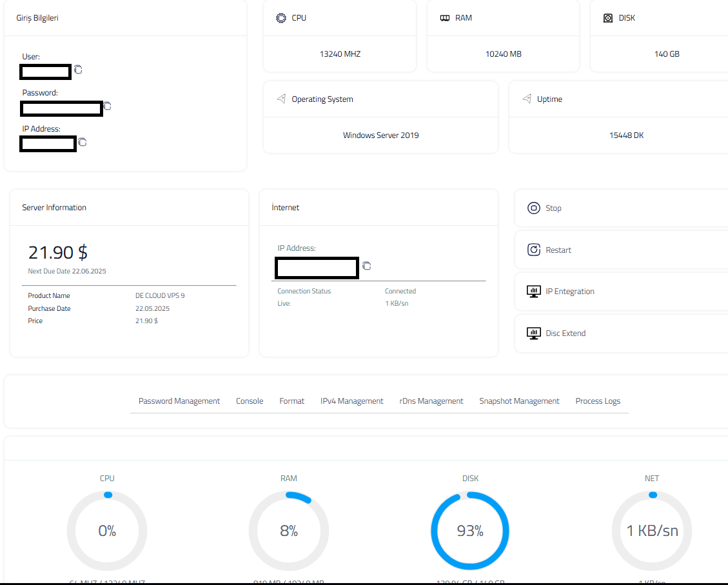Switch to the Console tab

[250, 401]
